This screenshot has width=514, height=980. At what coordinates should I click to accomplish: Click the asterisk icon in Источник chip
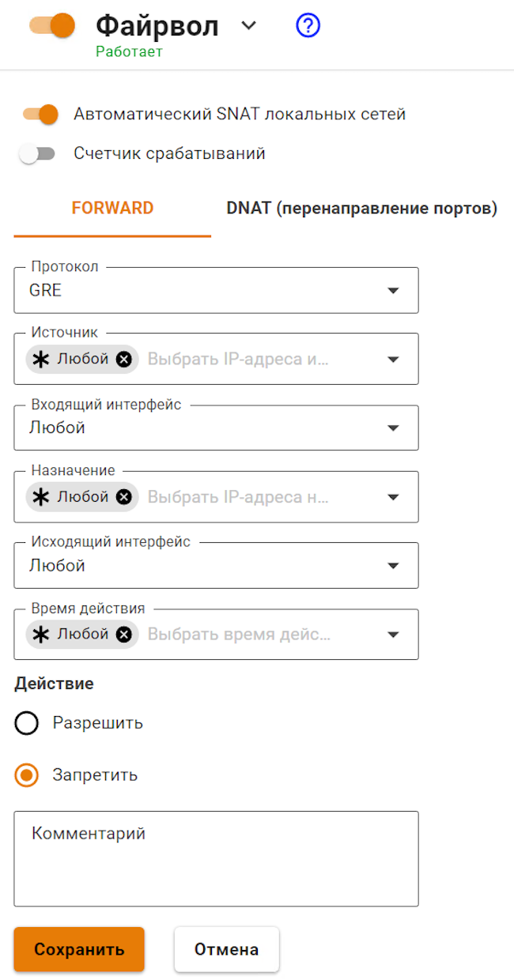click(x=41, y=359)
